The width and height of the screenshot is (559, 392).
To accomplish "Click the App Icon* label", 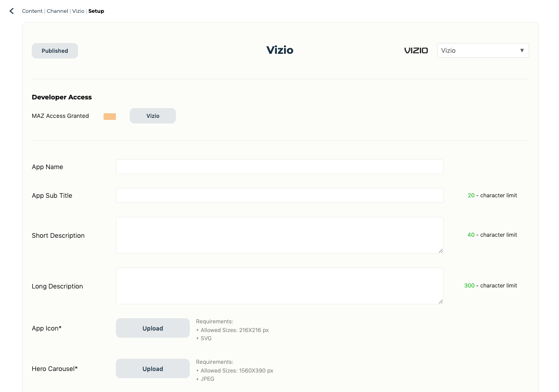I will click(47, 328).
